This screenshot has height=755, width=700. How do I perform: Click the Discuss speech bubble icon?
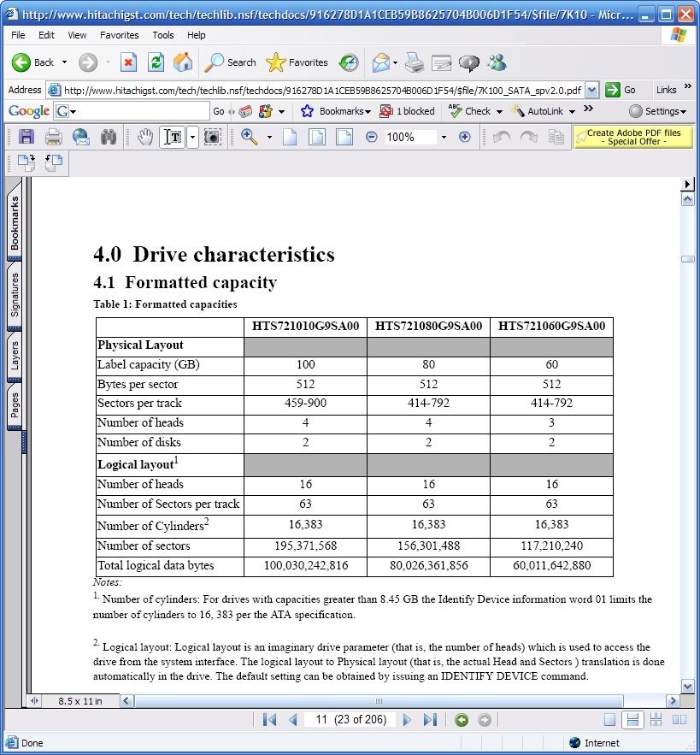(469, 62)
